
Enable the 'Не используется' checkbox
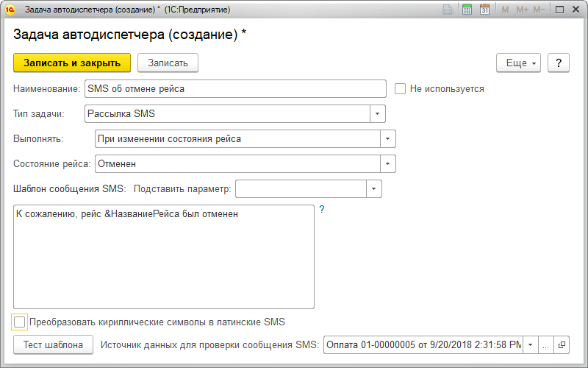coord(401,89)
